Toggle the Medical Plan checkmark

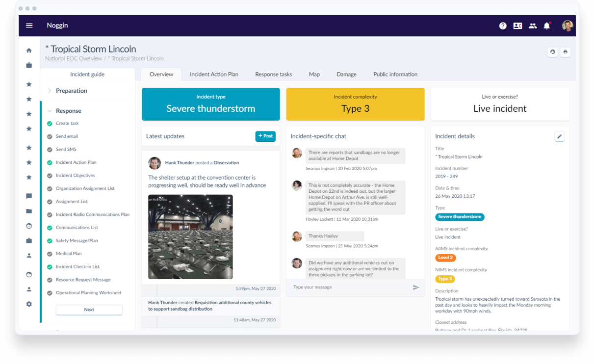[50, 254]
